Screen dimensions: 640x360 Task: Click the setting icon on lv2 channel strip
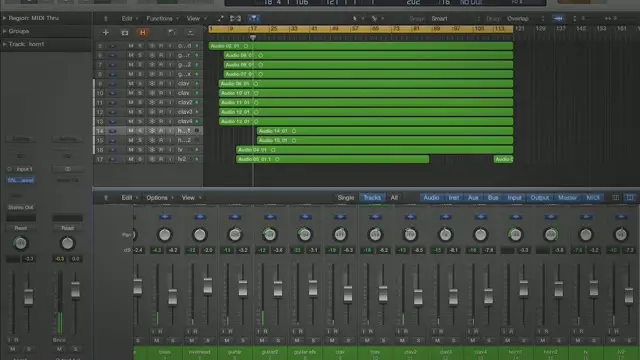621,217
